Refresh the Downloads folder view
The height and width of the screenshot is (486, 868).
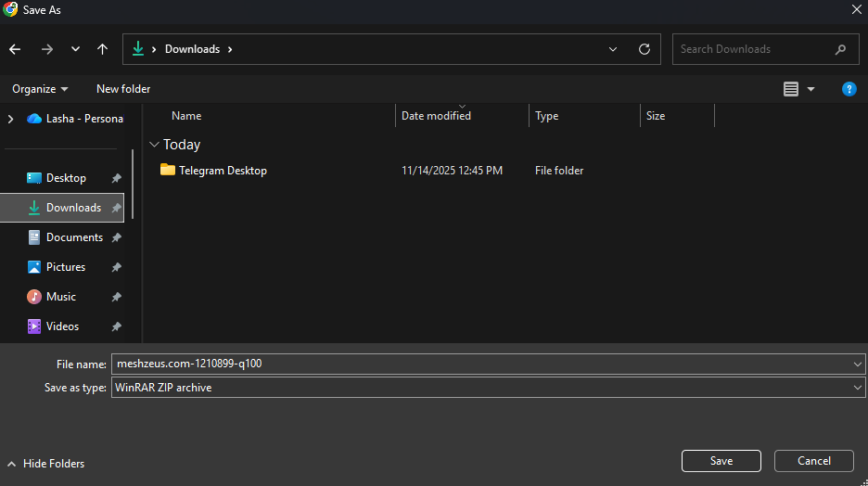point(645,49)
